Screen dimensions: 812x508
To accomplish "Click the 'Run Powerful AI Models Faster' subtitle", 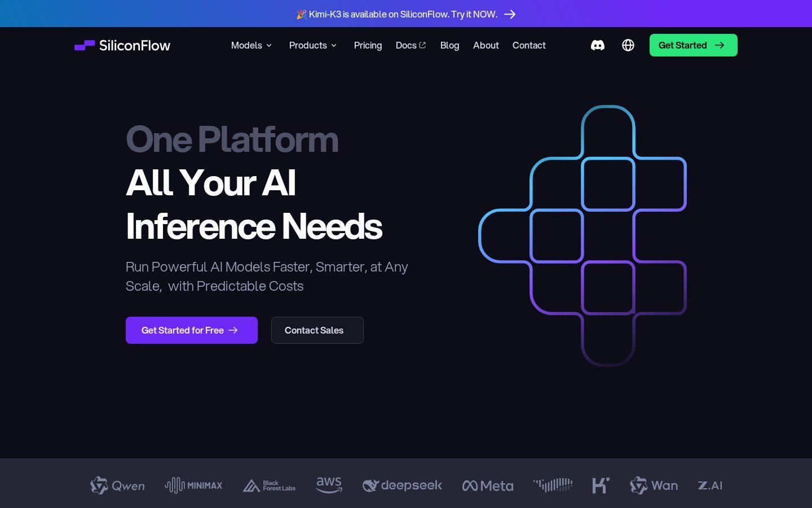I will click(267, 277).
